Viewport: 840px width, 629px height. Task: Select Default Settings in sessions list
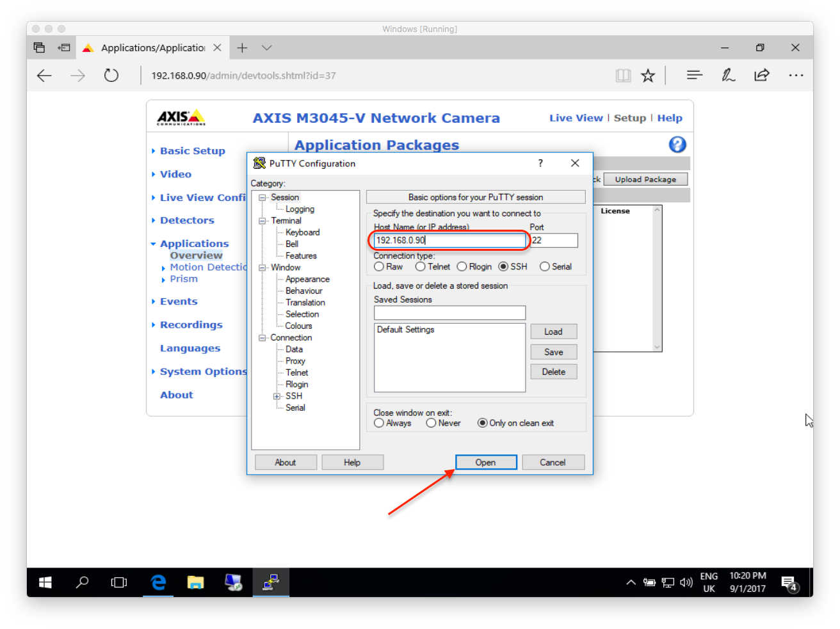tap(405, 330)
